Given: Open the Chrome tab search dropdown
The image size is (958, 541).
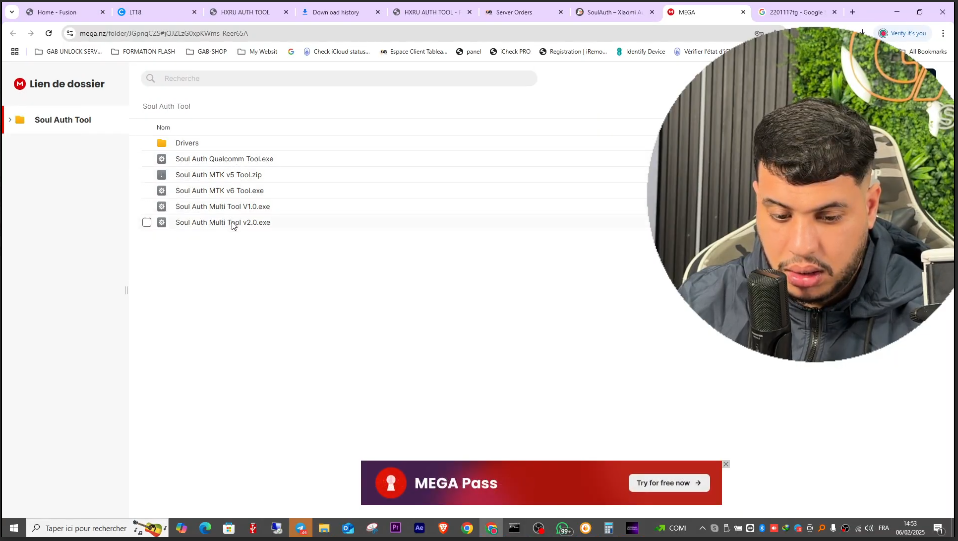Looking at the screenshot, I should click(12, 12).
